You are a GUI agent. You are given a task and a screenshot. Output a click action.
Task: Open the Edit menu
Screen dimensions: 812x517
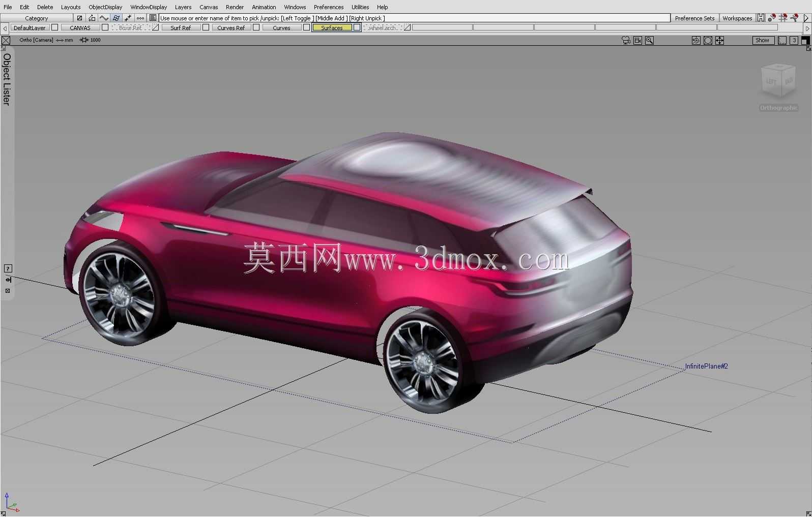tap(24, 7)
